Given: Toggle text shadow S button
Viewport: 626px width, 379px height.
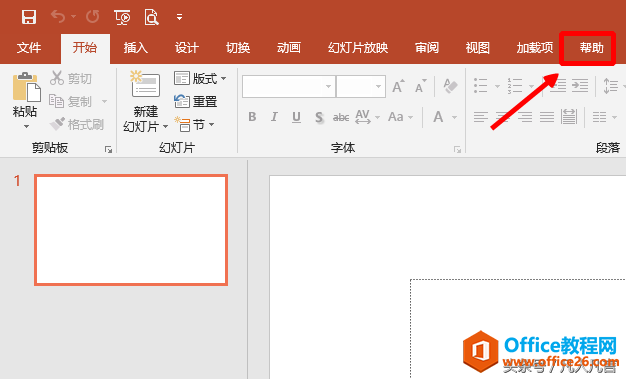Looking at the screenshot, I should coord(319,117).
